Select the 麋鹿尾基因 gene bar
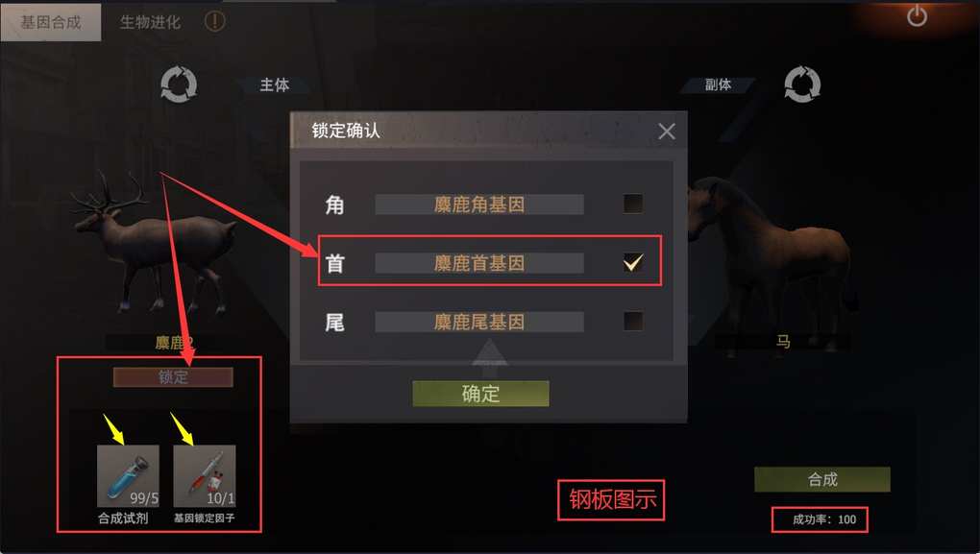The width and height of the screenshot is (980, 554). tap(479, 322)
